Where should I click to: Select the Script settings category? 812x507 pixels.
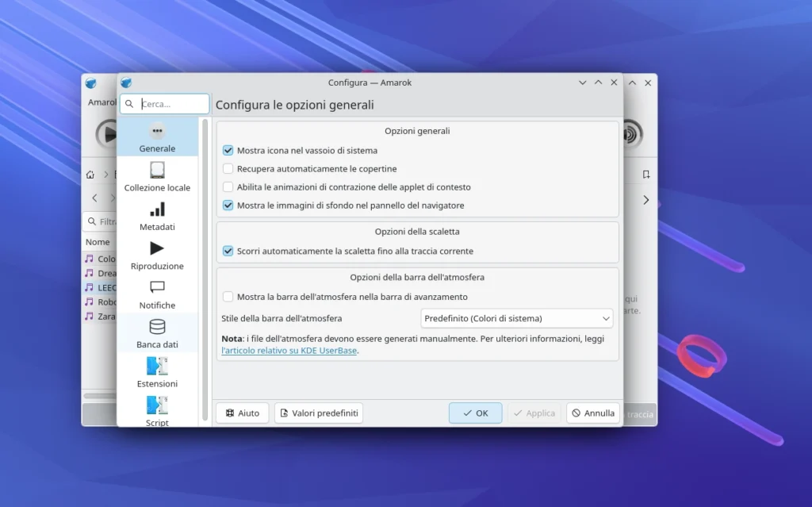point(157,409)
